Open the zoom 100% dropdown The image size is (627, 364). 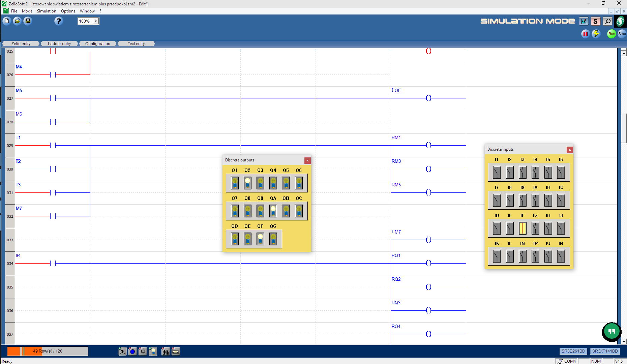tap(96, 21)
